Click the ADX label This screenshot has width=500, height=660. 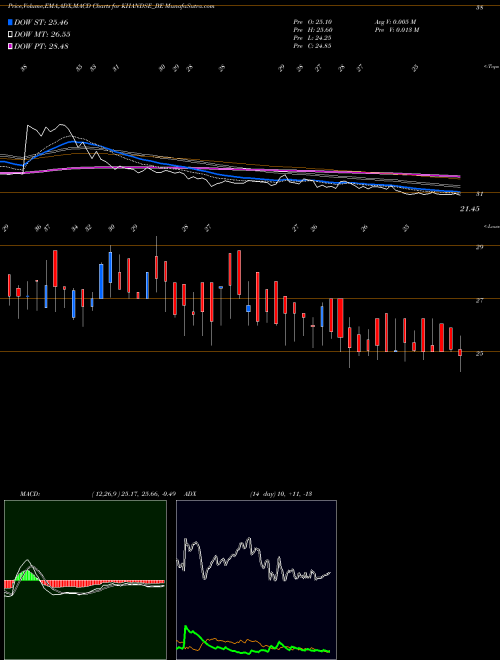190,494
